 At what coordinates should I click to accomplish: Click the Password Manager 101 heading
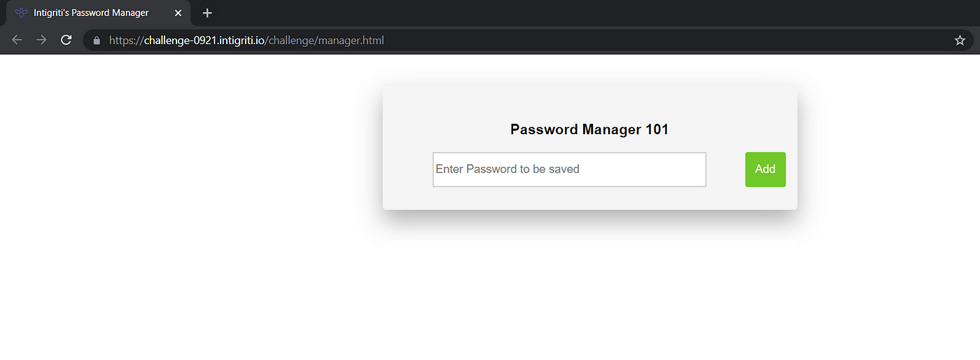(x=589, y=129)
